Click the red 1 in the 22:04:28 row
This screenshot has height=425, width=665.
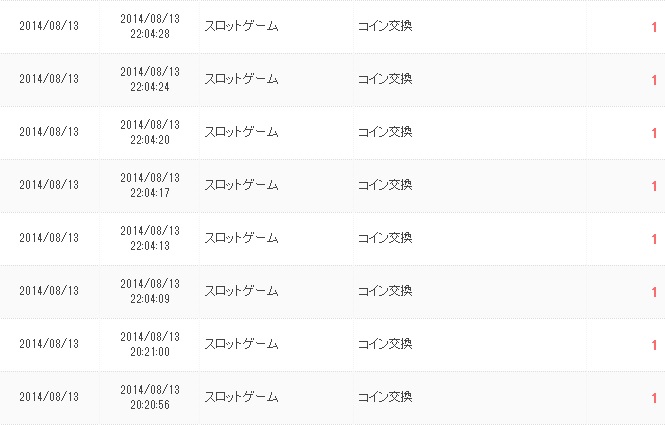pos(654,27)
